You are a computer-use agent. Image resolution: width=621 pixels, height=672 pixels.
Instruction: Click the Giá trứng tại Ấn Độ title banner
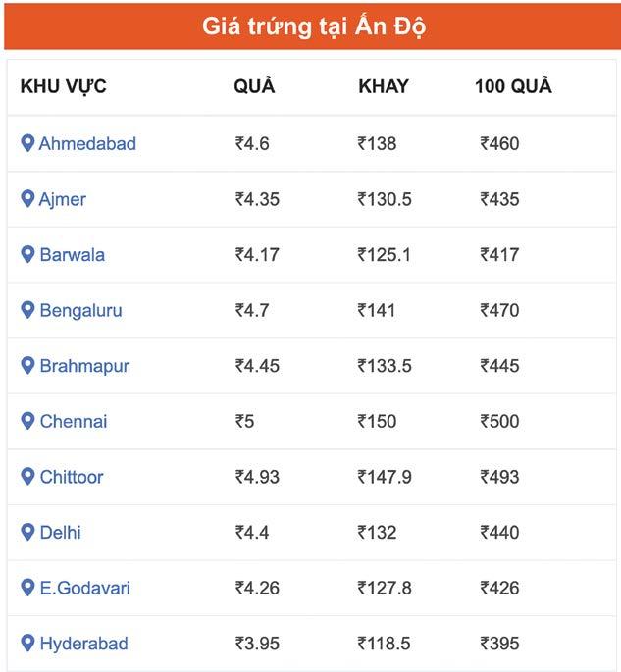(x=312, y=26)
